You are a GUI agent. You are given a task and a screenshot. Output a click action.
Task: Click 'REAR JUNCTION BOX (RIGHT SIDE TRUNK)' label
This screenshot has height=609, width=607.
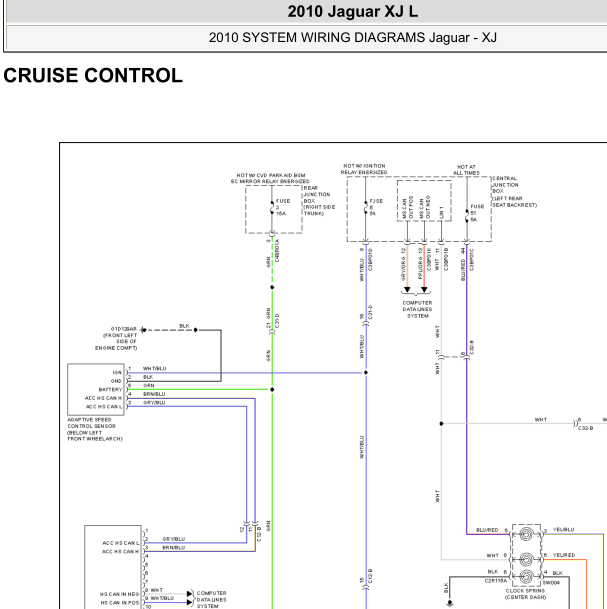[319, 201]
